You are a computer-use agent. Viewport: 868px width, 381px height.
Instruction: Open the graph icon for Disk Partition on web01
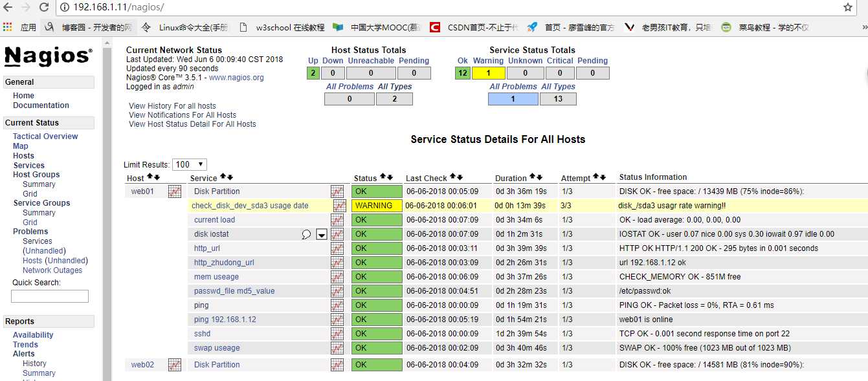point(337,191)
